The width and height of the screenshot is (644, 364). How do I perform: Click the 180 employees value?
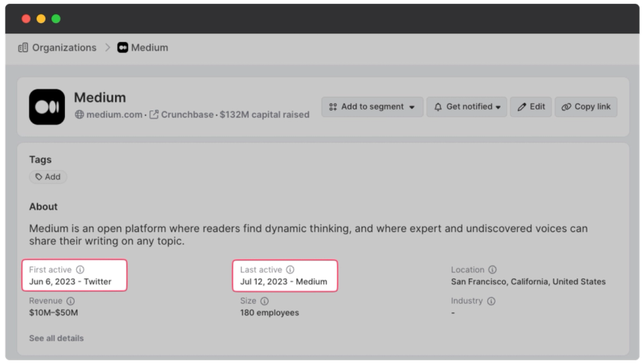coord(269,313)
